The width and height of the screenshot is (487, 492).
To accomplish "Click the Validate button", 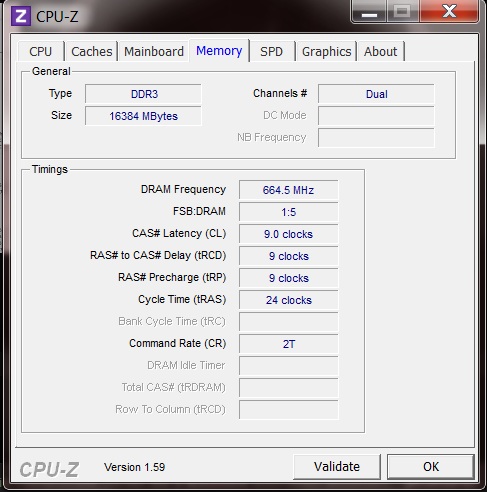I will [337, 466].
